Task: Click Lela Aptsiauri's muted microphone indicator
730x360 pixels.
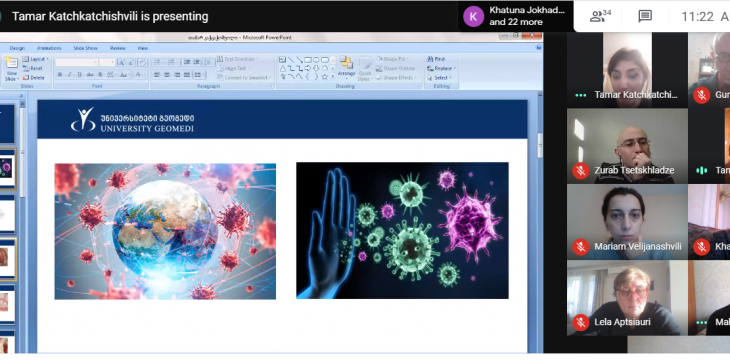Action: [581, 322]
